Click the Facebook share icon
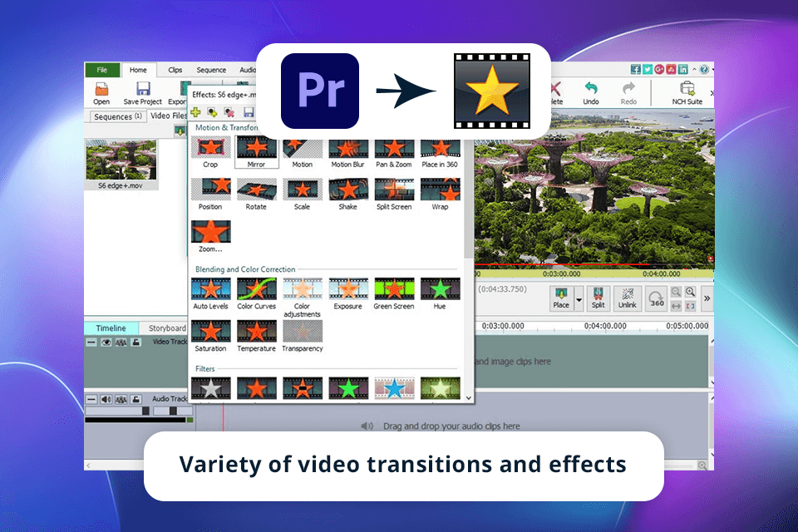The width and height of the screenshot is (798, 532). [636, 69]
